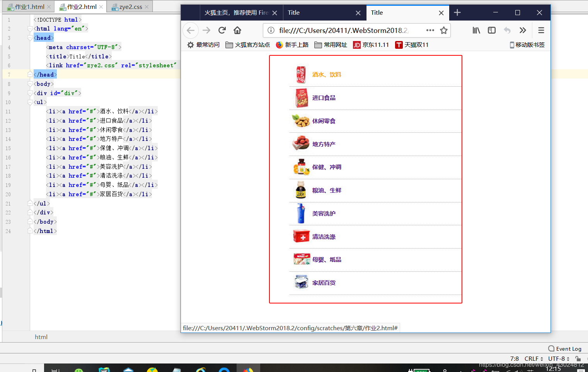Switch to zye2.css editor tab
The image size is (588, 372).
click(x=130, y=7)
